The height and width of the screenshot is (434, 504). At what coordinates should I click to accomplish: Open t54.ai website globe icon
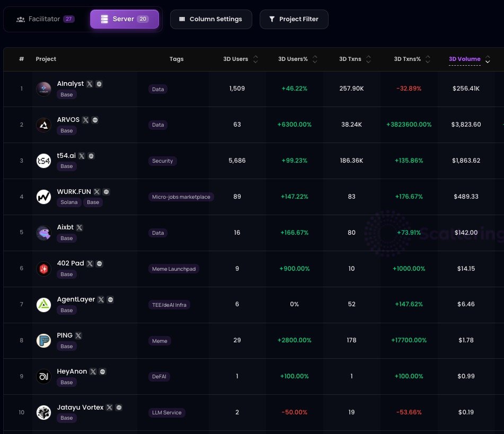coord(91,156)
